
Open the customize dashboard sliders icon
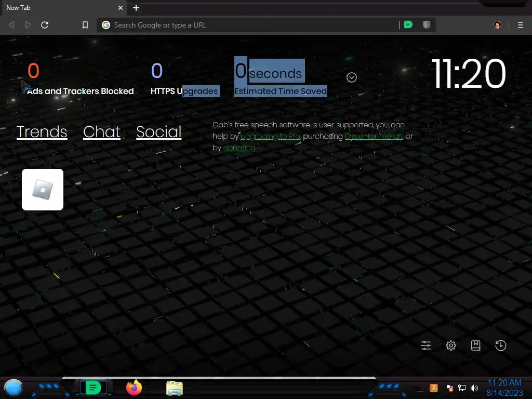(x=426, y=345)
